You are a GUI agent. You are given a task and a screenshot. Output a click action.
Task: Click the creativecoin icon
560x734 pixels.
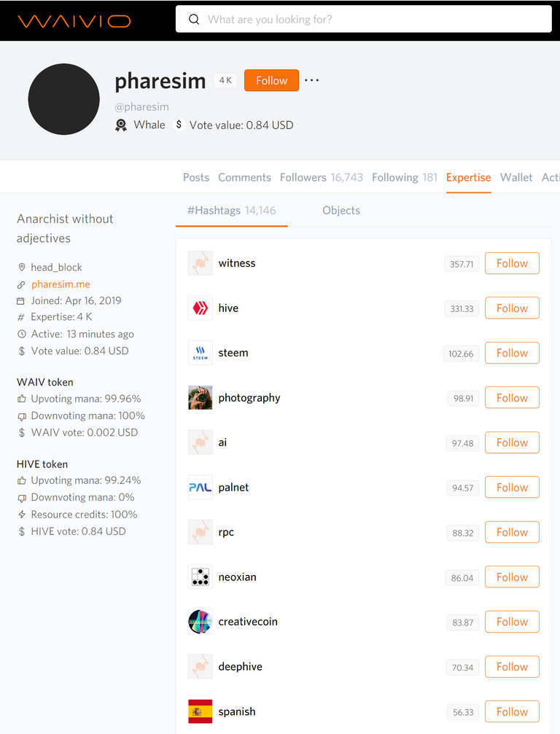(201, 622)
